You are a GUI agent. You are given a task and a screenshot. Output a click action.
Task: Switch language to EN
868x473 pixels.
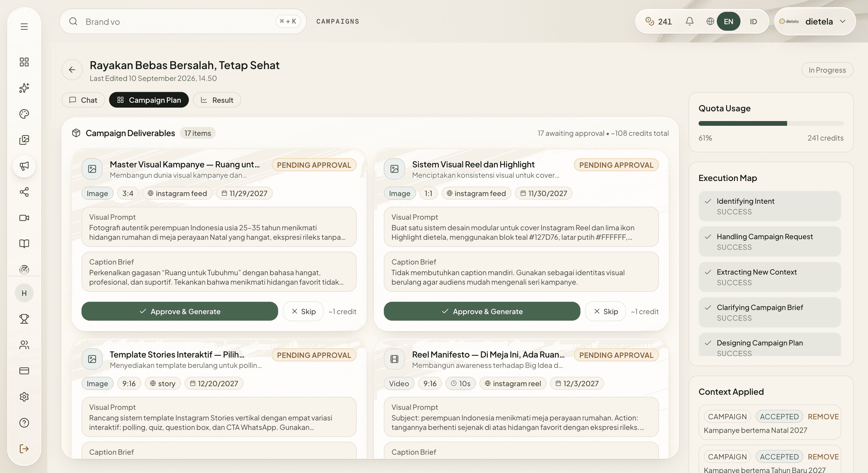click(x=728, y=22)
